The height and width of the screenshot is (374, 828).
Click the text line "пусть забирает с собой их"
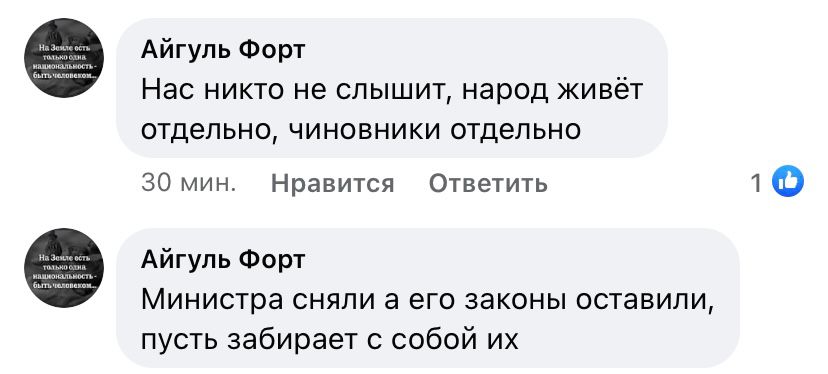(x=330, y=341)
